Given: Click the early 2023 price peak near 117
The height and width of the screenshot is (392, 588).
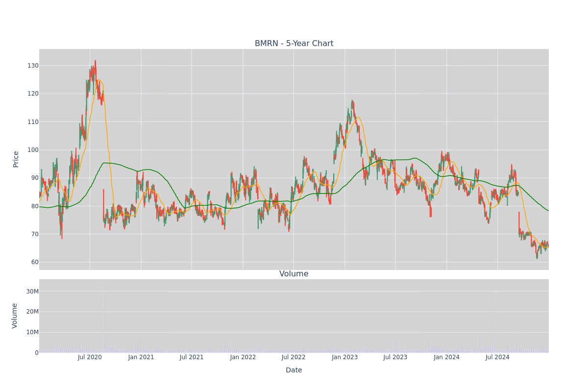Looking at the screenshot, I should (x=352, y=104).
